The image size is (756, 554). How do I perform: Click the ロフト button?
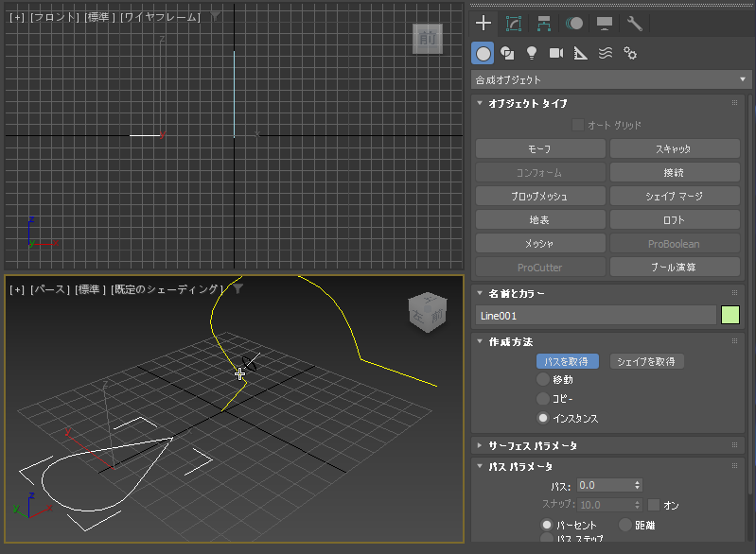click(x=675, y=219)
